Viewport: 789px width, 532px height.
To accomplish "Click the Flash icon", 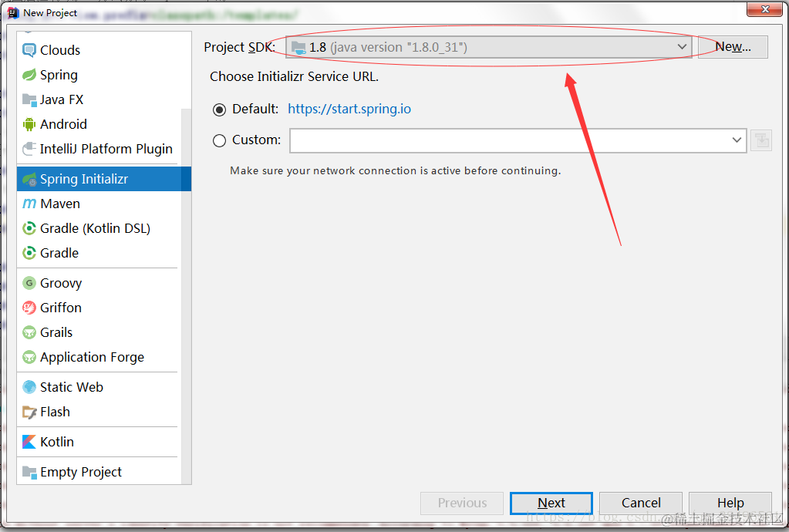I will tap(29, 412).
